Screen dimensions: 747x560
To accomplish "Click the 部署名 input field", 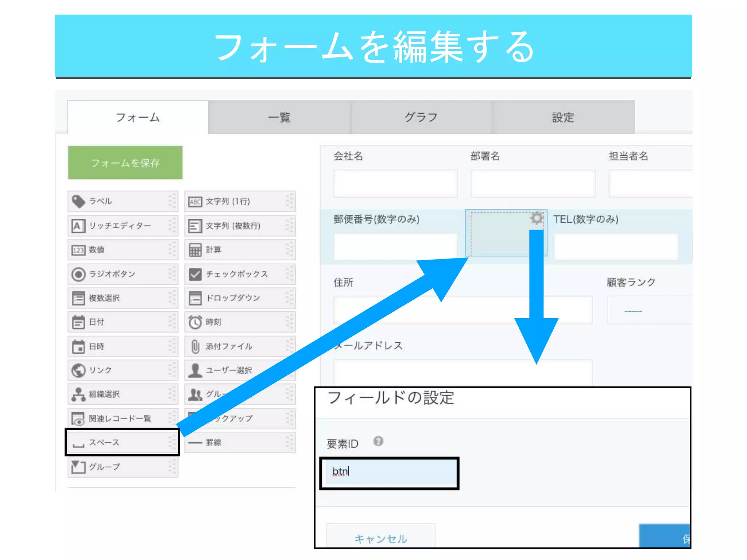I will pyautogui.click(x=533, y=183).
